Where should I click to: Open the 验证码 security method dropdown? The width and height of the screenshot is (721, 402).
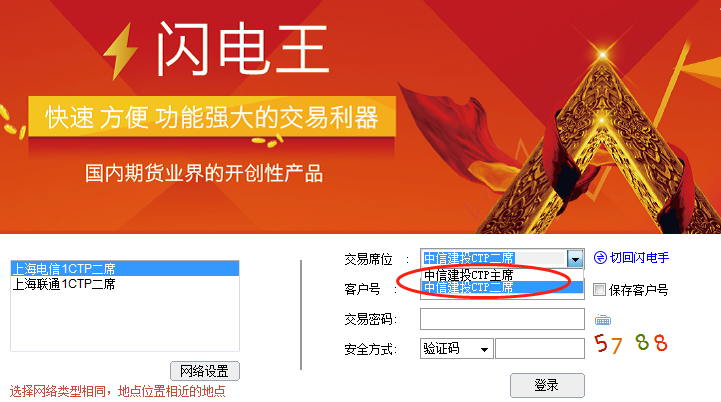click(457, 349)
